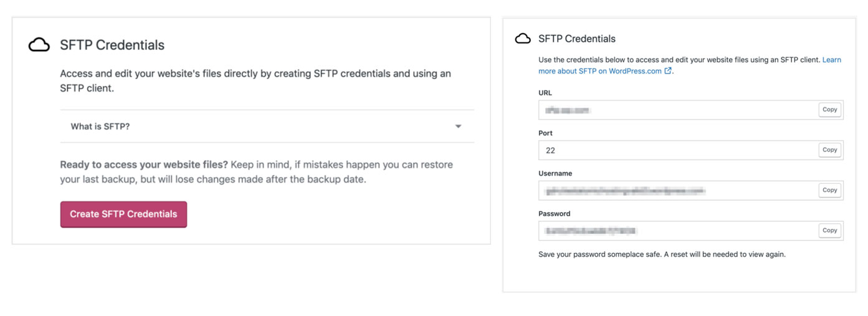Expand the What is SFTP? section

coord(267,127)
